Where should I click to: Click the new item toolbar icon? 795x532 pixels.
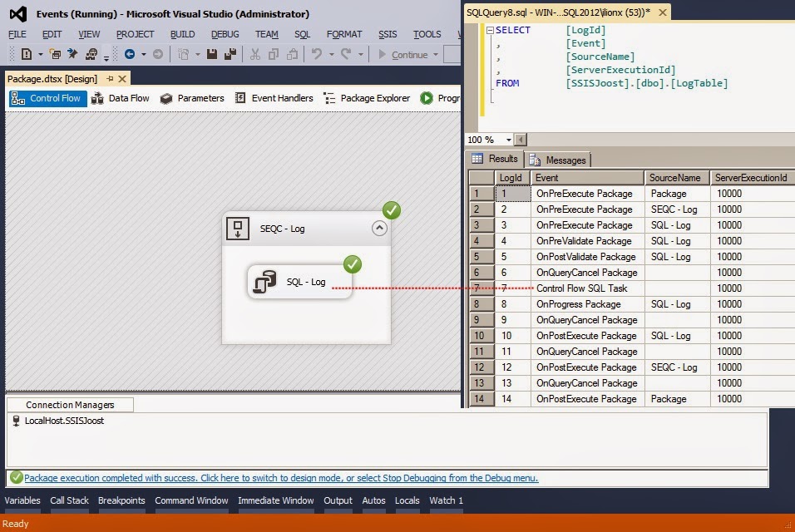coord(27,54)
